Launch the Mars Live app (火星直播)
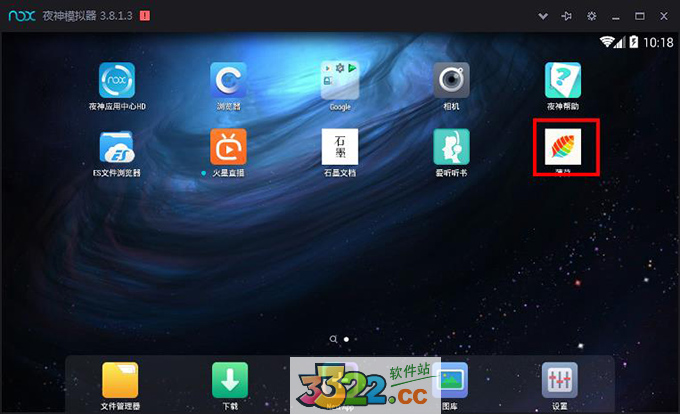 pyautogui.click(x=228, y=147)
